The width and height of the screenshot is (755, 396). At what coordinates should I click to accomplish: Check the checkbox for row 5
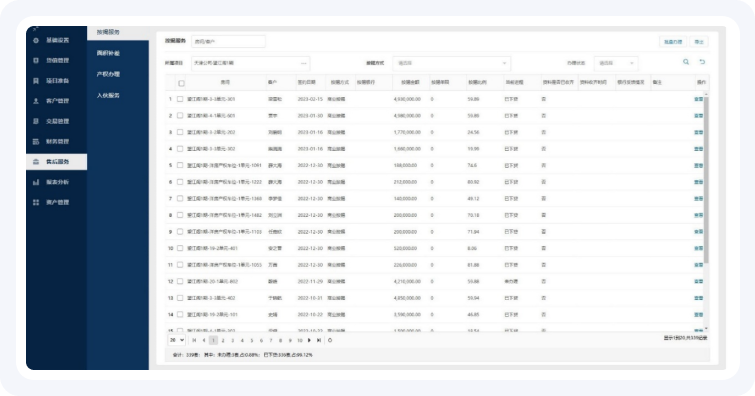click(180, 165)
